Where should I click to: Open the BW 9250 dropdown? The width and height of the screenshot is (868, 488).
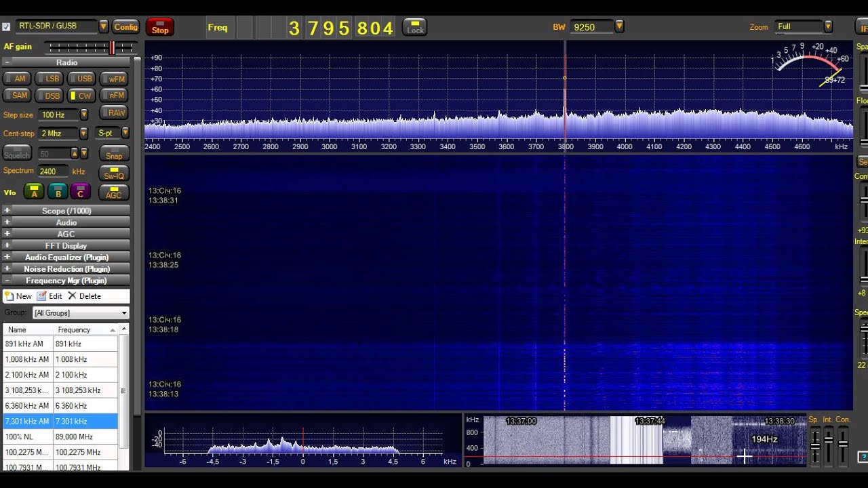coord(619,27)
